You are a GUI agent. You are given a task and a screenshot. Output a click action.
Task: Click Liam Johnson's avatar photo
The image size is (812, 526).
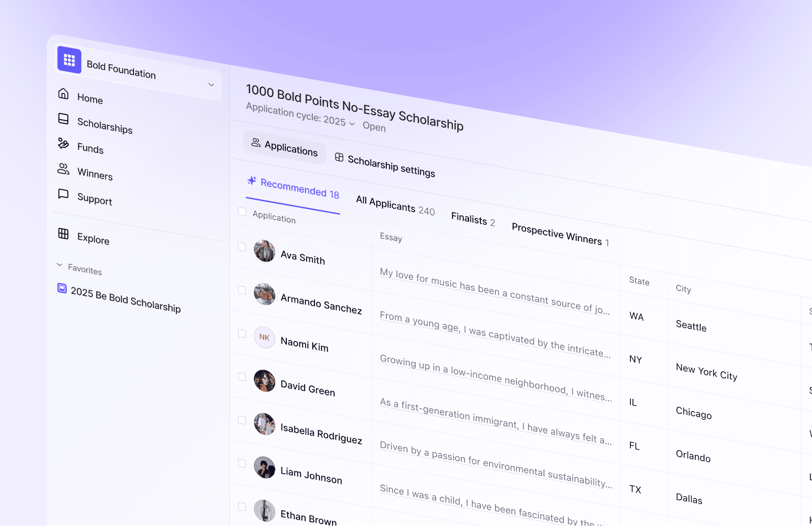[x=264, y=467]
